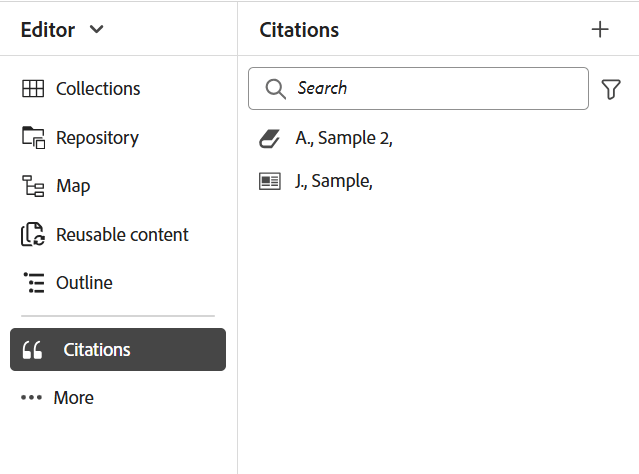639x474 pixels.
Task: Add a new citation with plus icon
Action: [600, 29]
